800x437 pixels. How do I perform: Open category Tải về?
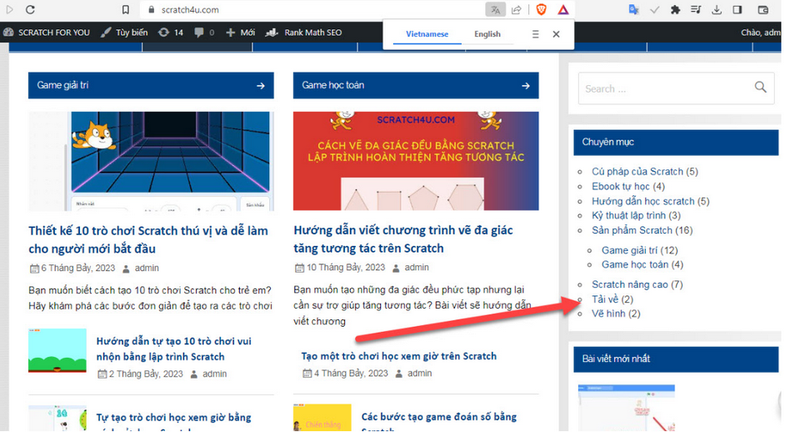pyautogui.click(x=605, y=299)
